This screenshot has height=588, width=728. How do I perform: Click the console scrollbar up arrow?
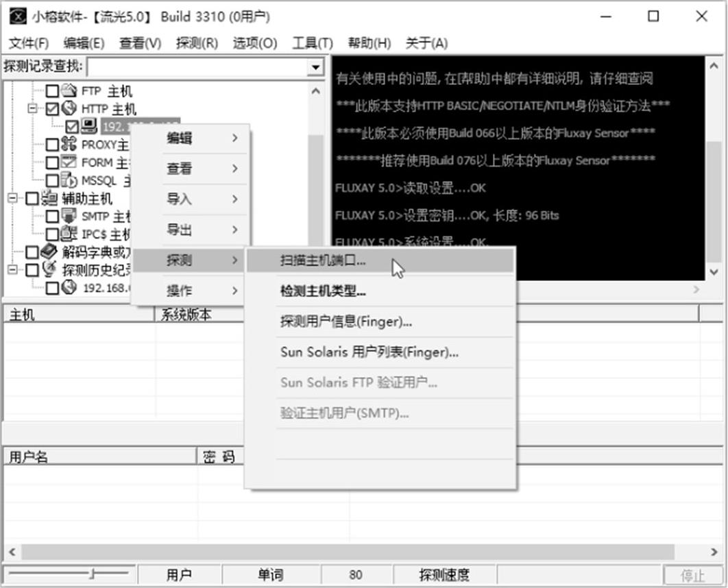coord(714,66)
